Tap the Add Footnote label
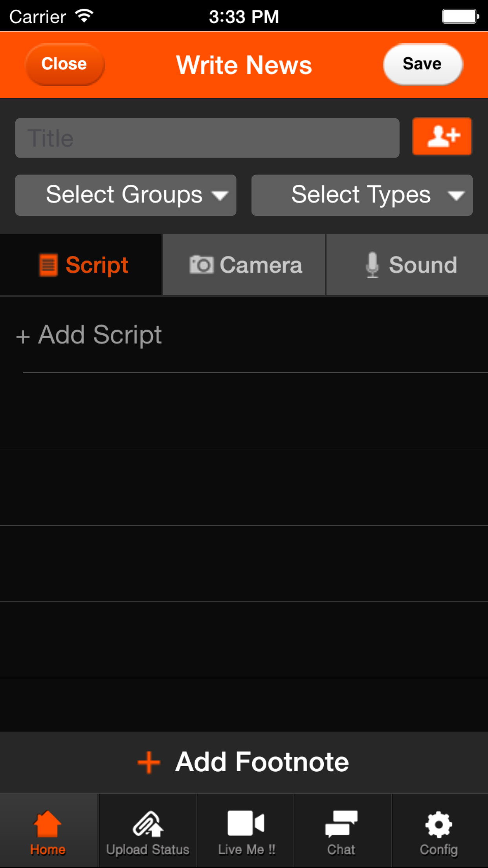 tap(262, 762)
